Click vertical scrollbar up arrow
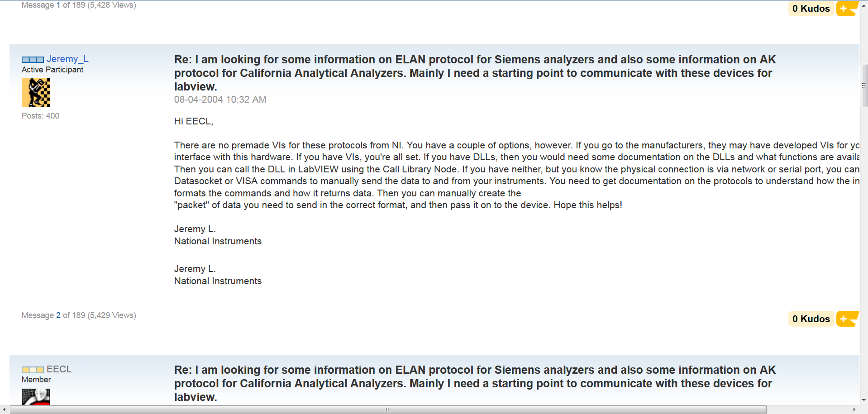Image resolution: width=868 pixels, height=414 pixels. point(864,5)
